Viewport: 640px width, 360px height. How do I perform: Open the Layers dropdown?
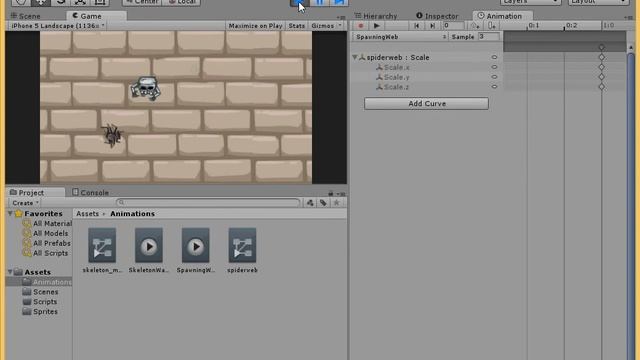click(530, 2)
